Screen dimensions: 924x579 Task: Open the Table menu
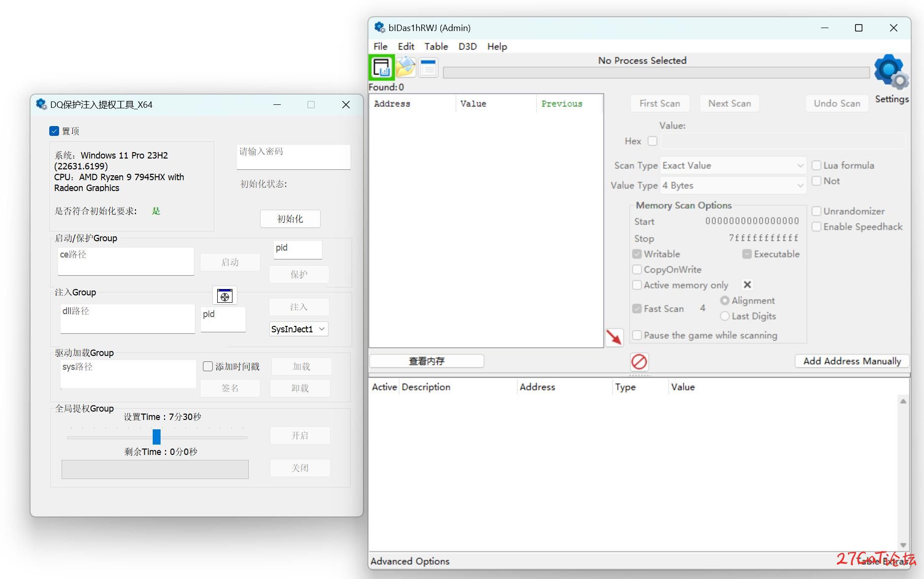tap(436, 46)
